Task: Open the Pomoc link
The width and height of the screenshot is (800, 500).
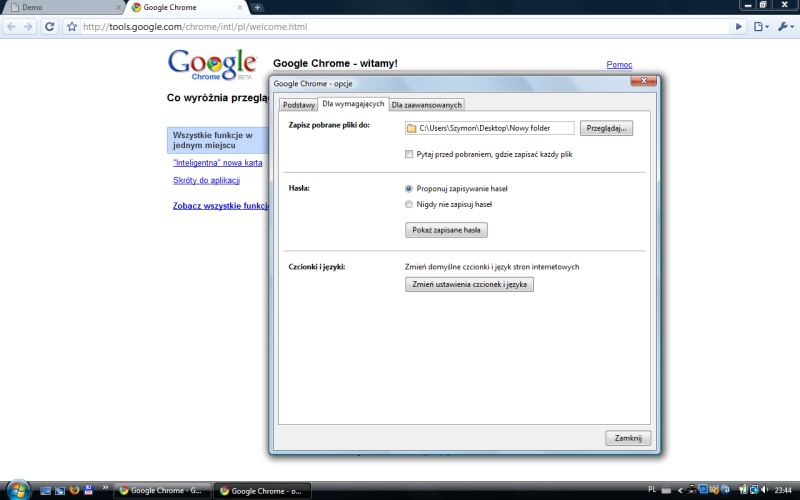Action: pyautogui.click(x=619, y=64)
